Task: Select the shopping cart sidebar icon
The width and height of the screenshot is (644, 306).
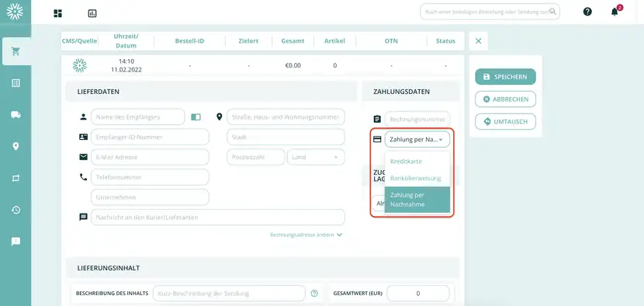Action: (x=16, y=51)
